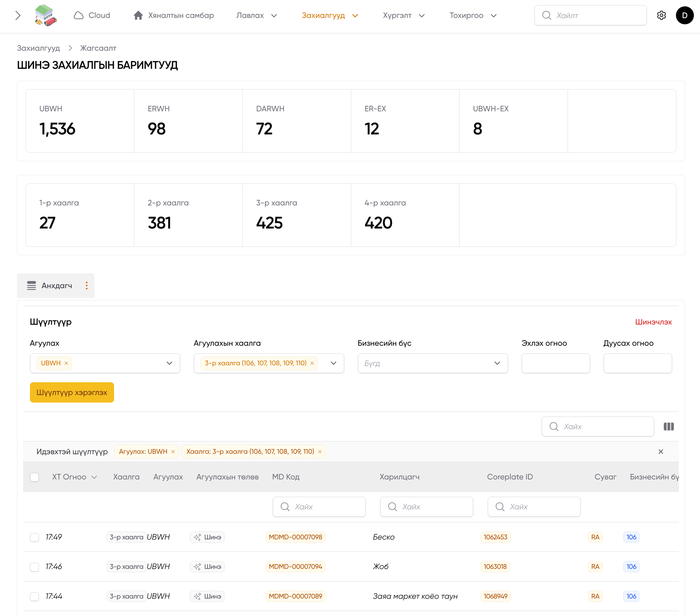Open the three-dot menu next to Анхдагч
Viewport: 700px width, 616px height.
[x=86, y=285]
